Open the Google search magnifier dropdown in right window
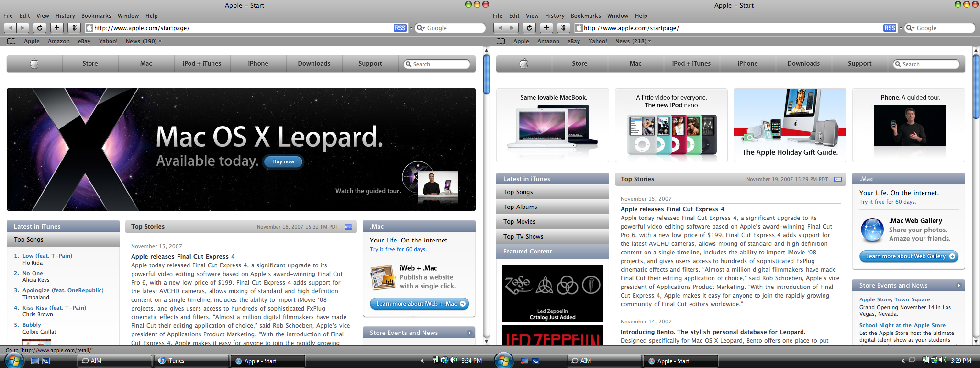The width and height of the screenshot is (980, 368). click(x=910, y=28)
